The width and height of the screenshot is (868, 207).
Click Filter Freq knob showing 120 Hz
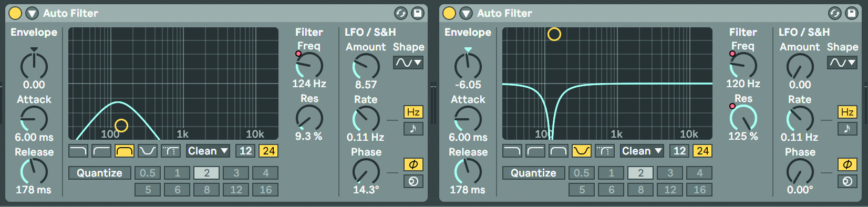[743, 66]
